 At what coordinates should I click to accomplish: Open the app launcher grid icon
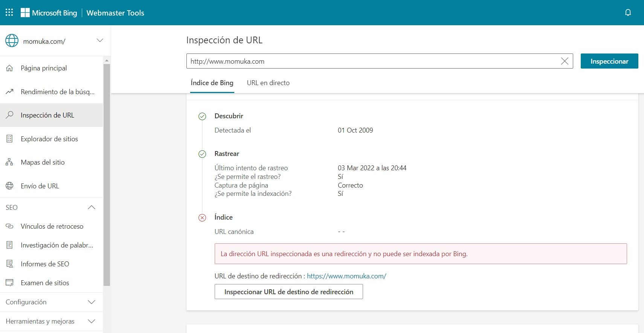point(9,12)
